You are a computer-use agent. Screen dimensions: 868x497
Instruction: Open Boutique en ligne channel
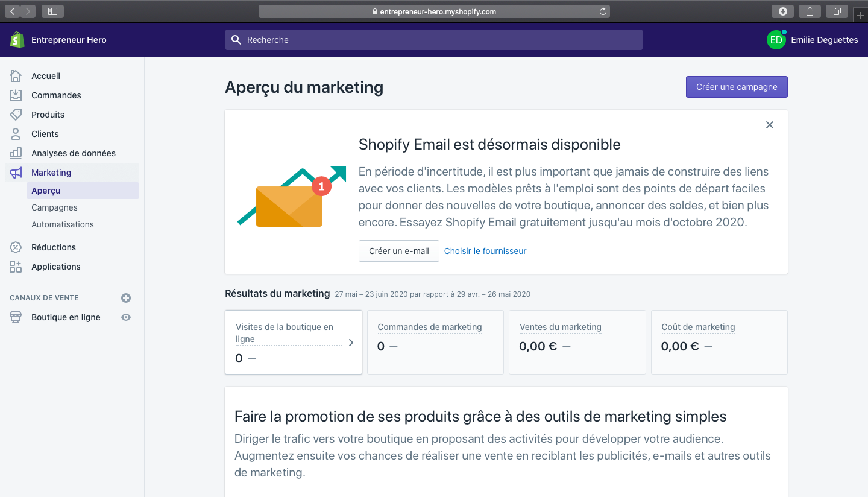coord(66,317)
